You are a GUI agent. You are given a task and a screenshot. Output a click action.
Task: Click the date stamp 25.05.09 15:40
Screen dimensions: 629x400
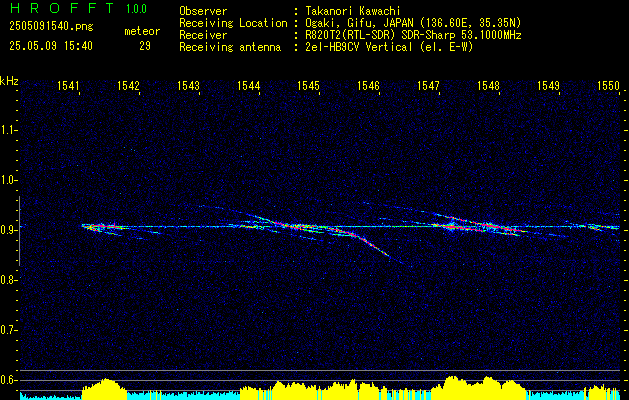pos(51,46)
